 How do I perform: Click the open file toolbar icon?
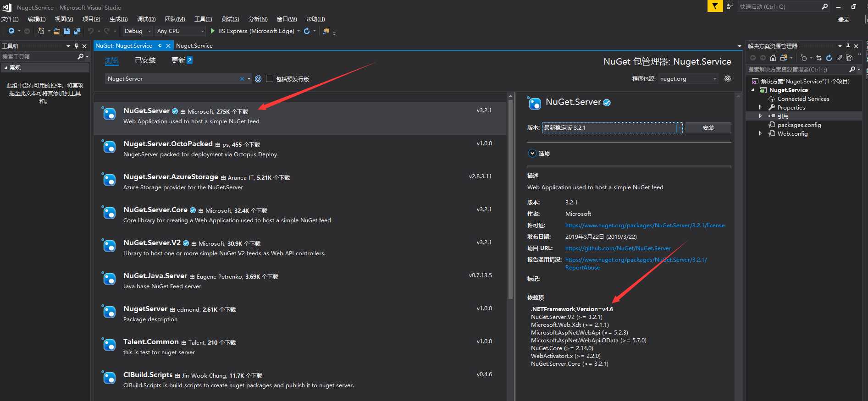57,31
